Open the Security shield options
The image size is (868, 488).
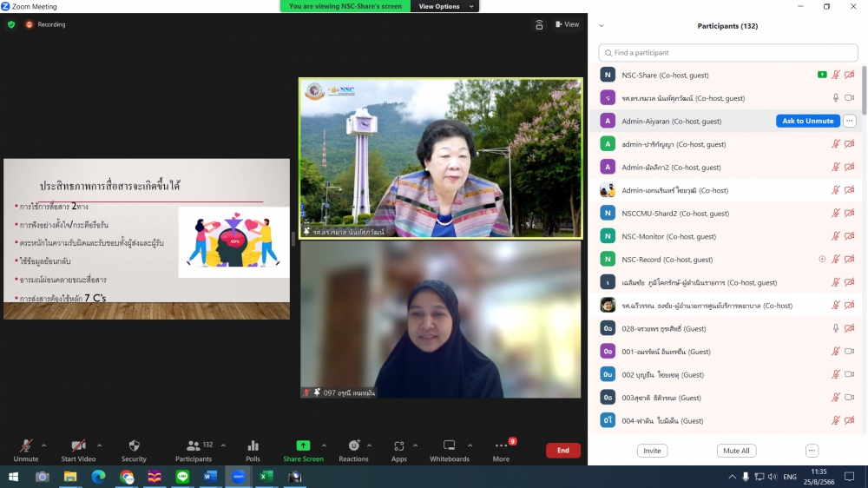(x=134, y=450)
